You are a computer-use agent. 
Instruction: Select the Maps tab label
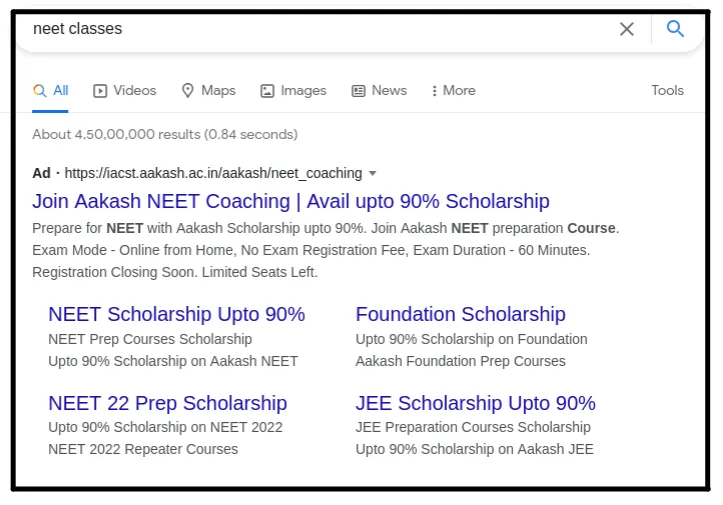pyautogui.click(x=218, y=90)
